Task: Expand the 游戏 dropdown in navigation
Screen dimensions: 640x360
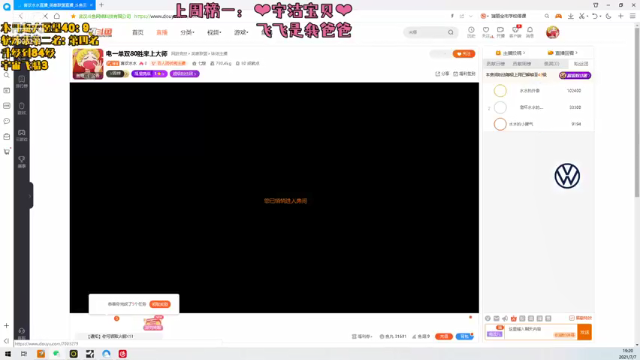Action: [x=241, y=32]
